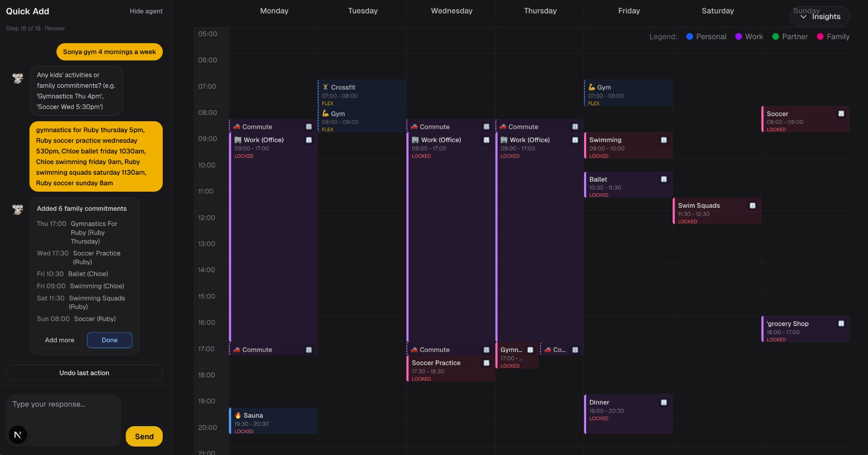Click the koala agent avatar beside the commitments summary
Screen dimensions: 868x455
click(17, 210)
